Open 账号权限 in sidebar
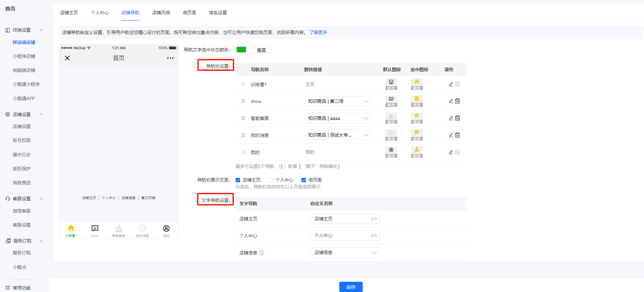The height and width of the screenshot is (292, 644). pos(21,140)
